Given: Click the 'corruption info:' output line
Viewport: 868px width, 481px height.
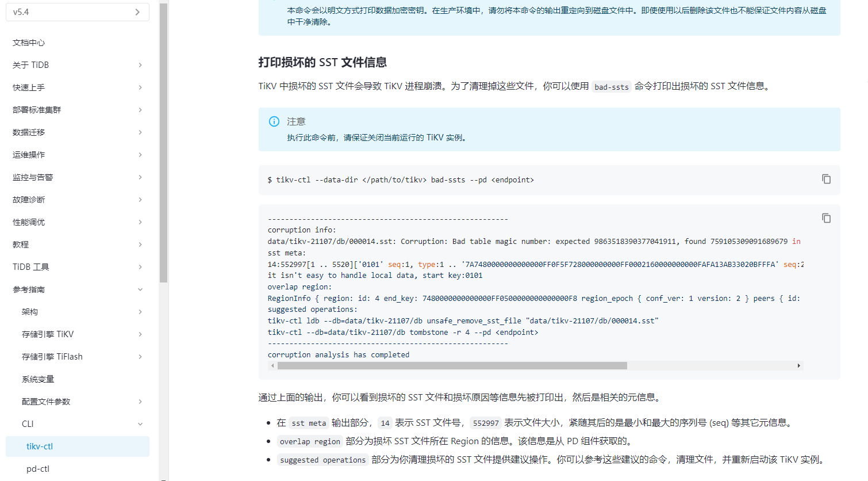Looking at the screenshot, I should (x=302, y=230).
